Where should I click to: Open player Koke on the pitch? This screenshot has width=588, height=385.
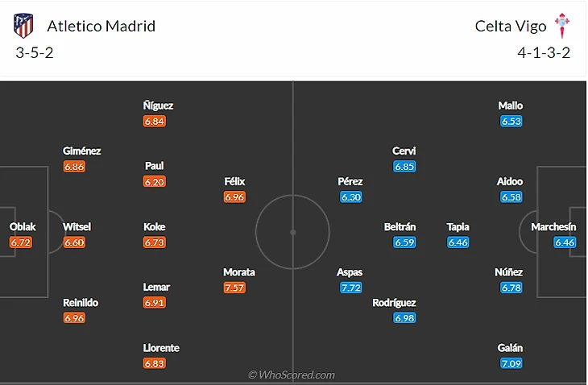pyautogui.click(x=154, y=227)
